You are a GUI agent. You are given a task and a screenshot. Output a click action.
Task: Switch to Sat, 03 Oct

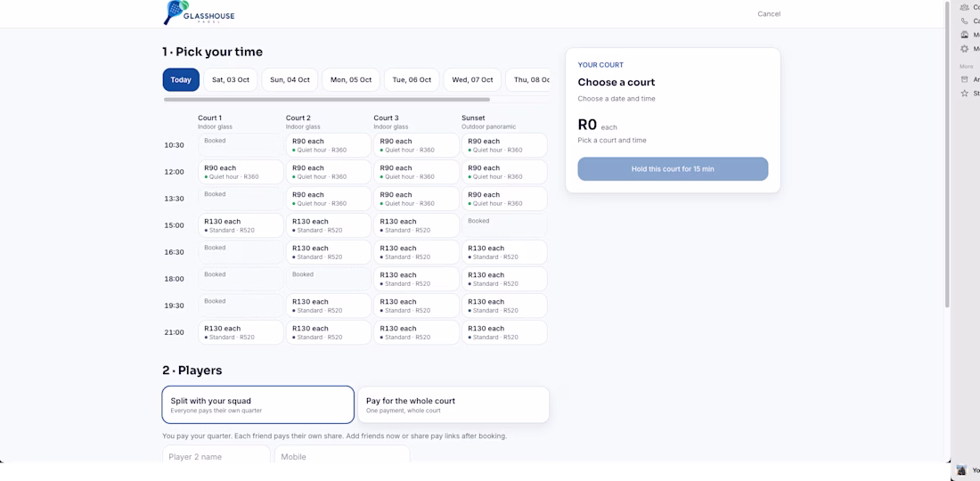231,80
